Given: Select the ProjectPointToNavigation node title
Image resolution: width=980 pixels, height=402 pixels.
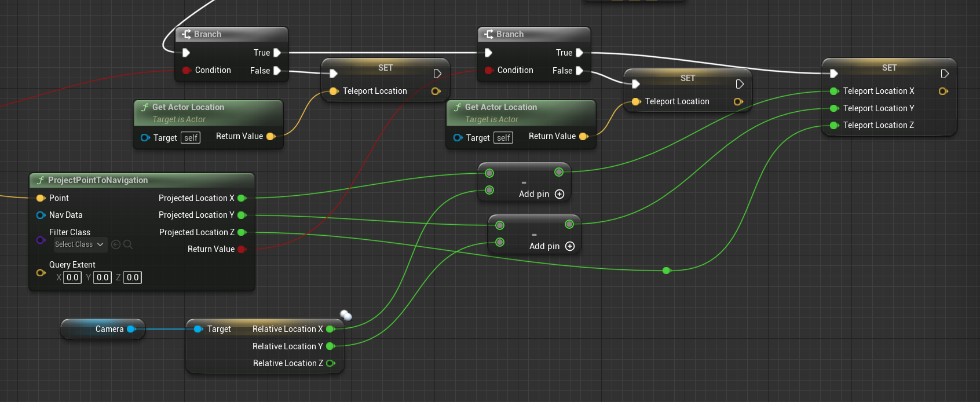Looking at the screenshot, I should 98,180.
